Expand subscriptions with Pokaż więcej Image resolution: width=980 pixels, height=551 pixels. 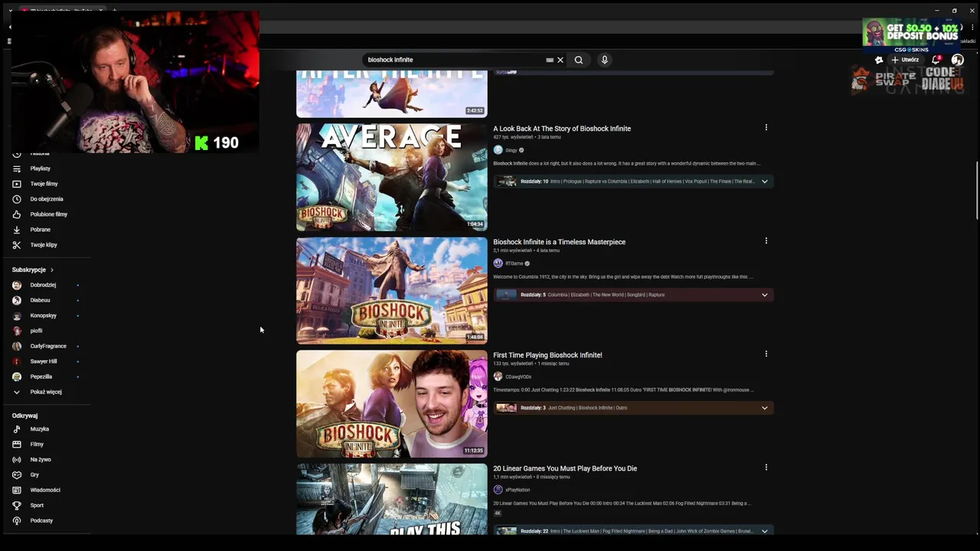(x=46, y=392)
